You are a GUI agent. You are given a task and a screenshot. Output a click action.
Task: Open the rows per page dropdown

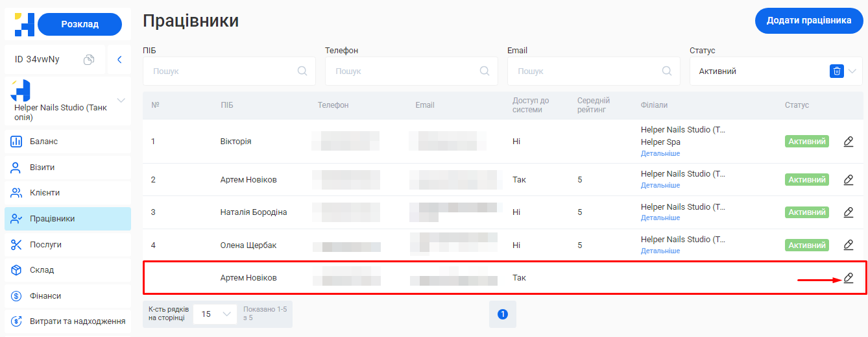tap(215, 314)
